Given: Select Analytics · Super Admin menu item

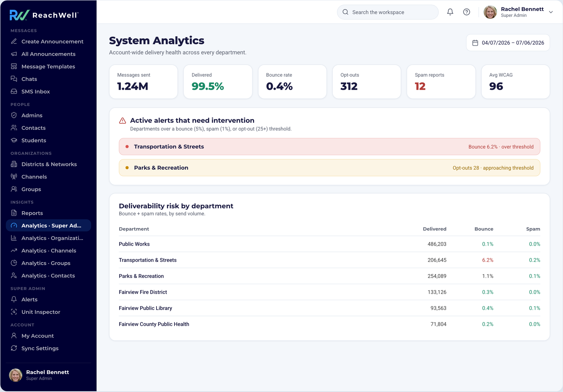Looking at the screenshot, I should point(49,226).
